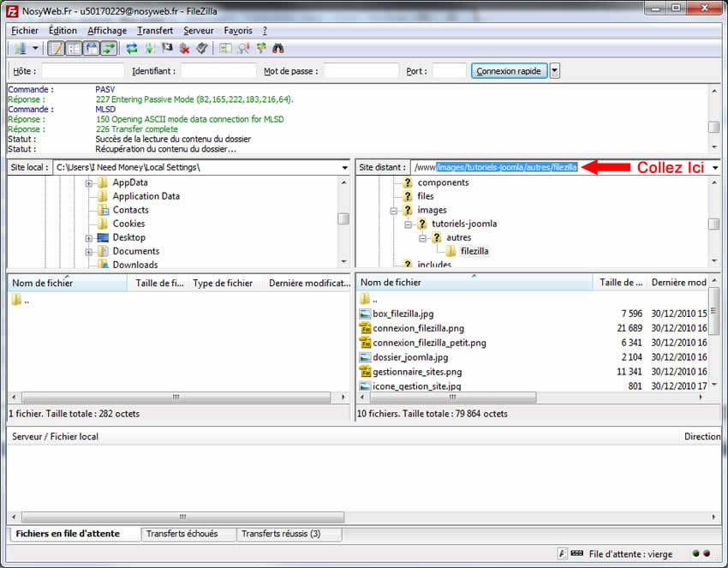Click the process queue green arrows icon
Screen dimensions: 728x568
coord(150,48)
